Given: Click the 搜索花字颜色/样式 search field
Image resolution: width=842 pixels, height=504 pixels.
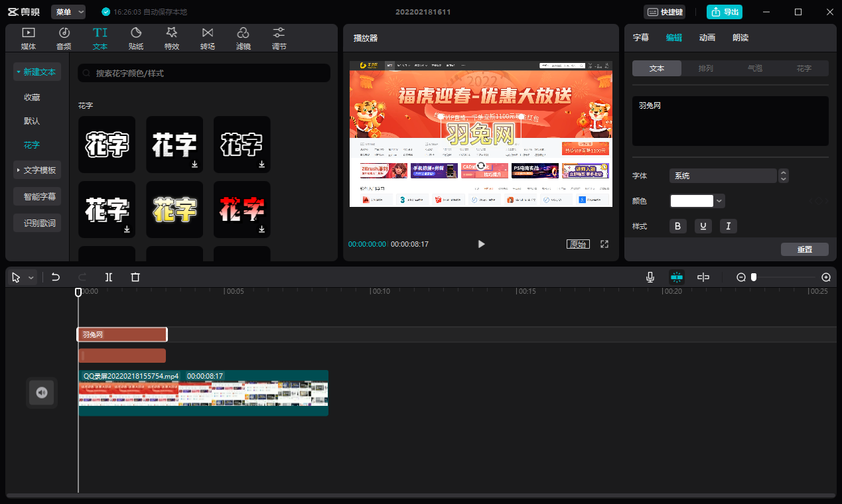Looking at the screenshot, I should click(x=204, y=73).
